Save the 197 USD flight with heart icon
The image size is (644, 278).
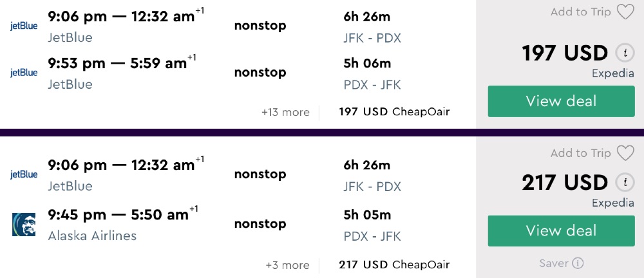coord(625,12)
